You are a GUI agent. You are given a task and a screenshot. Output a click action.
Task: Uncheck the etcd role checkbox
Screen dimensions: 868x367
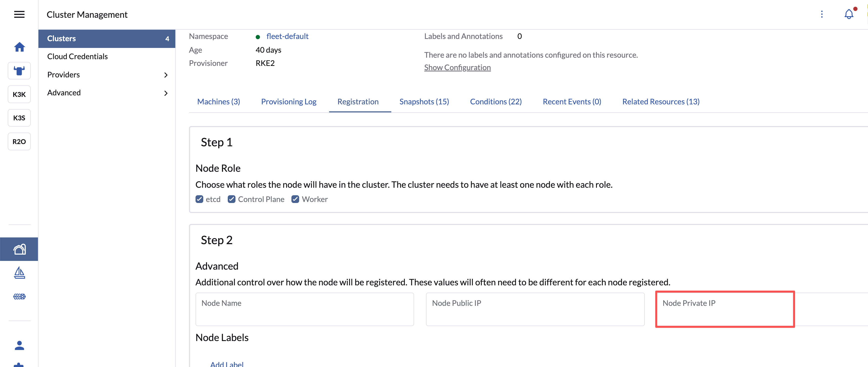coord(199,199)
